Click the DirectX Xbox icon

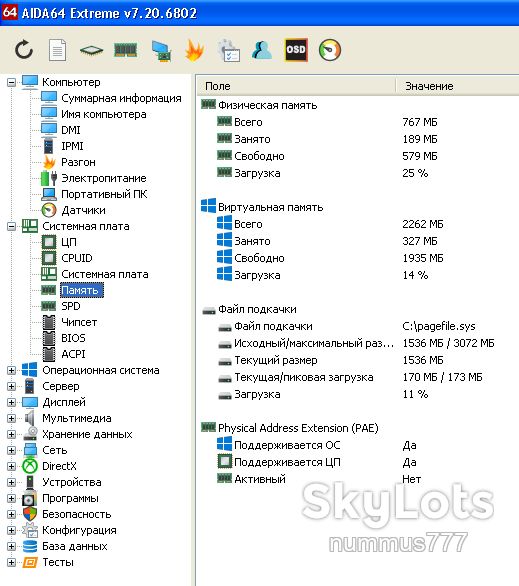point(30,466)
